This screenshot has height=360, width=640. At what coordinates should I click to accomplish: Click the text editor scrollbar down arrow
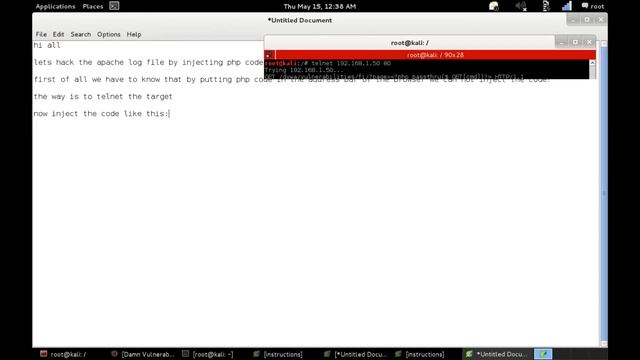click(604, 344)
